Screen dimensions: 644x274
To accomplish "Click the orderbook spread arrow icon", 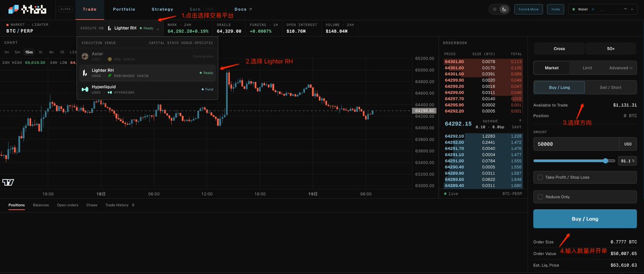I will tap(519, 121).
